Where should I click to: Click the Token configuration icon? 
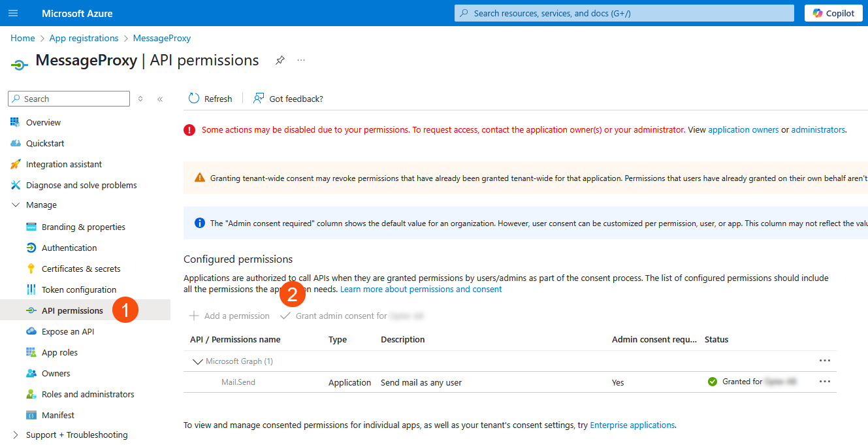click(x=31, y=289)
